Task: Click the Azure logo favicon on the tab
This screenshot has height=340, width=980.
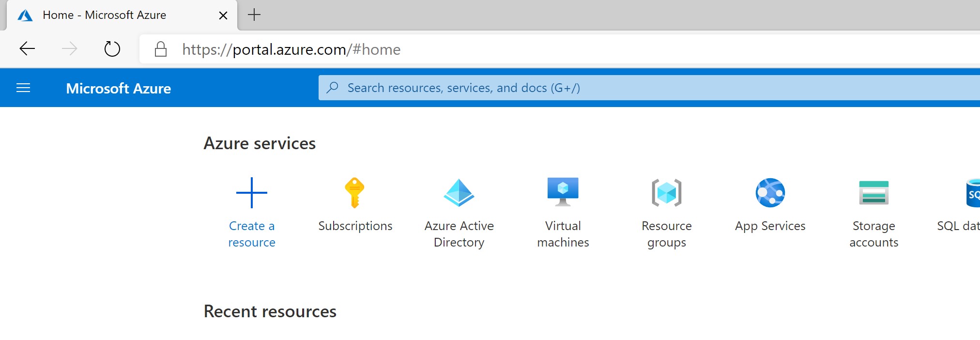Action: tap(25, 15)
